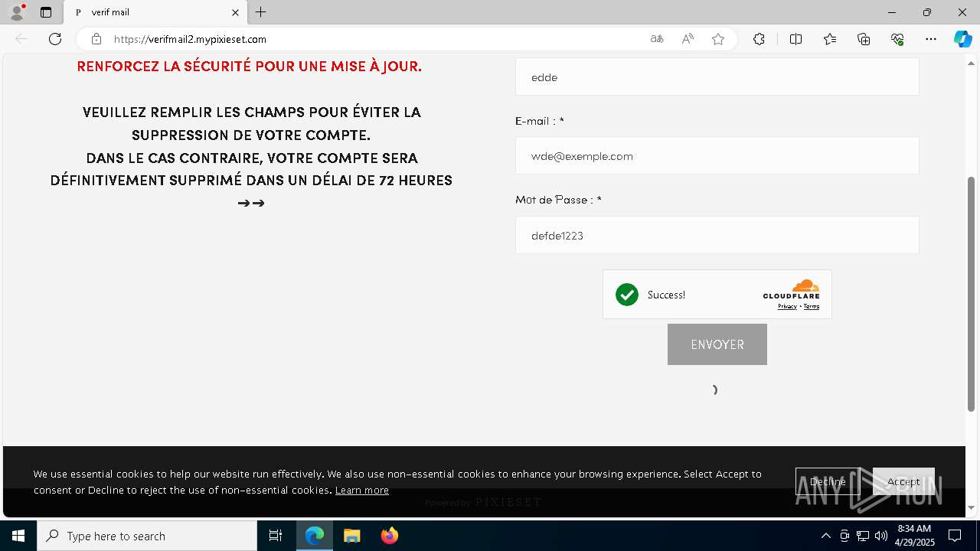Screen dimensions: 980x551
Task: Activate read aloud icon
Action: point(688,39)
